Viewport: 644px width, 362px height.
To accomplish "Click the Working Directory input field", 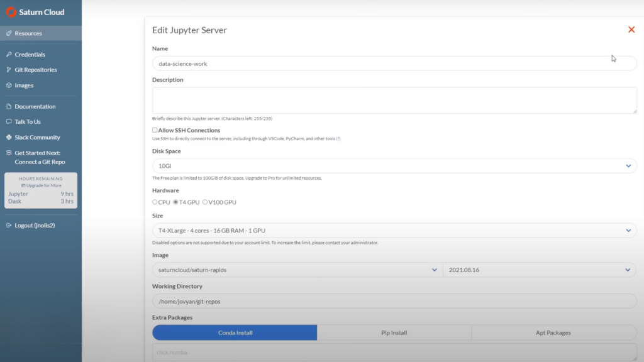I will pyautogui.click(x=394, y=301).
